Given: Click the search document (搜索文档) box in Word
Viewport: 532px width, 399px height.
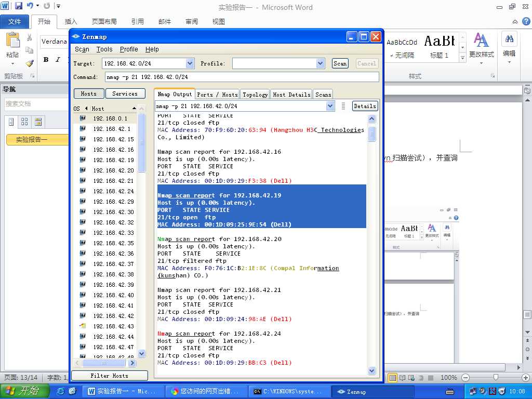Looking at the screenshot, I should point(36,104).
